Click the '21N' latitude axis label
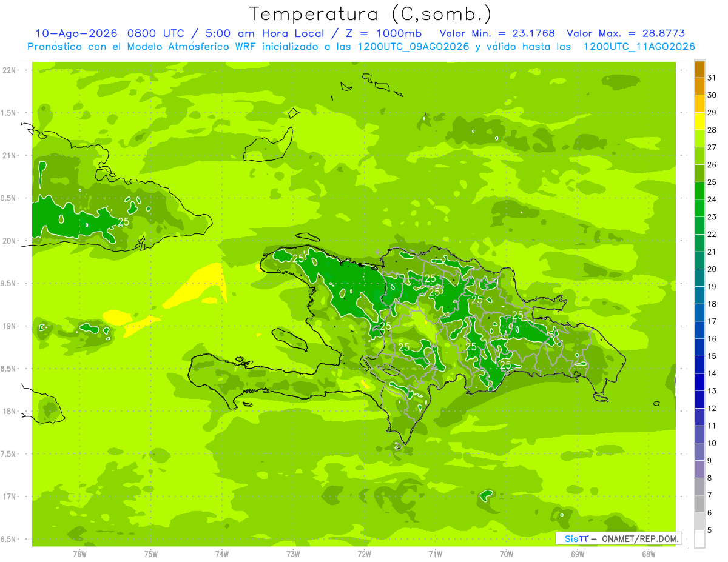Screen dimensions: 728x562 pos(8,156)
